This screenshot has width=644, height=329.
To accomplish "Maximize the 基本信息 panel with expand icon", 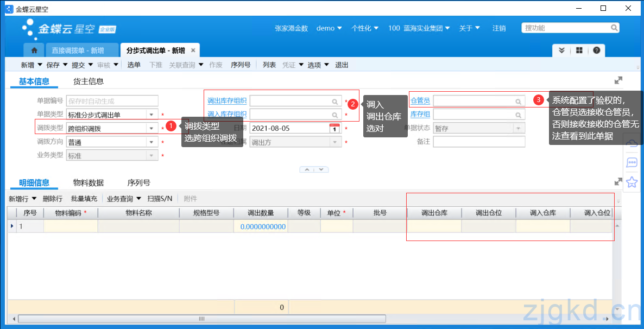I will tap(618, 80).
